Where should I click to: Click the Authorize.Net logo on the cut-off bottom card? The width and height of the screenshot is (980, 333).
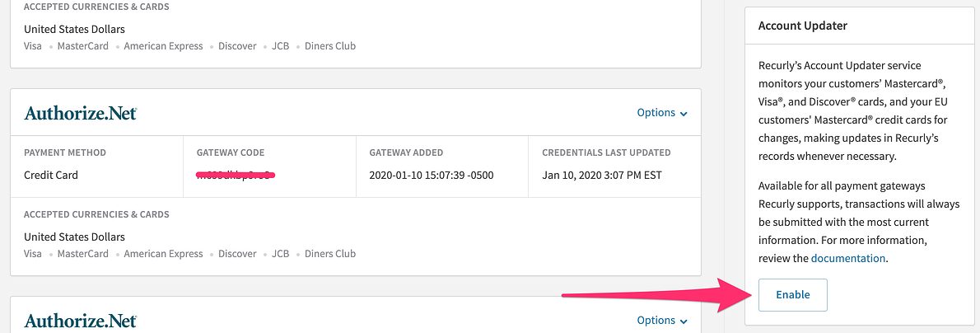click(81, 321)
